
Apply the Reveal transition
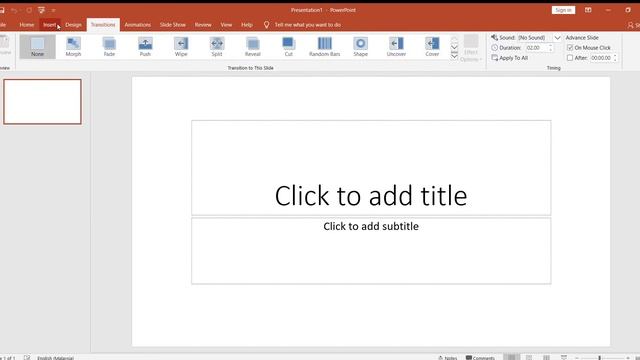(x=253, y=47)
